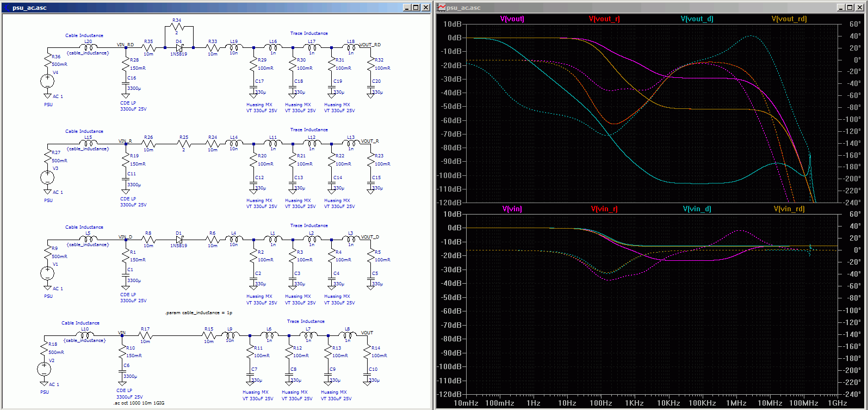868x410 pixels.
Task: Click the C1 capacitor symbol
Action: pyautogui.click(x=126, y=276)
